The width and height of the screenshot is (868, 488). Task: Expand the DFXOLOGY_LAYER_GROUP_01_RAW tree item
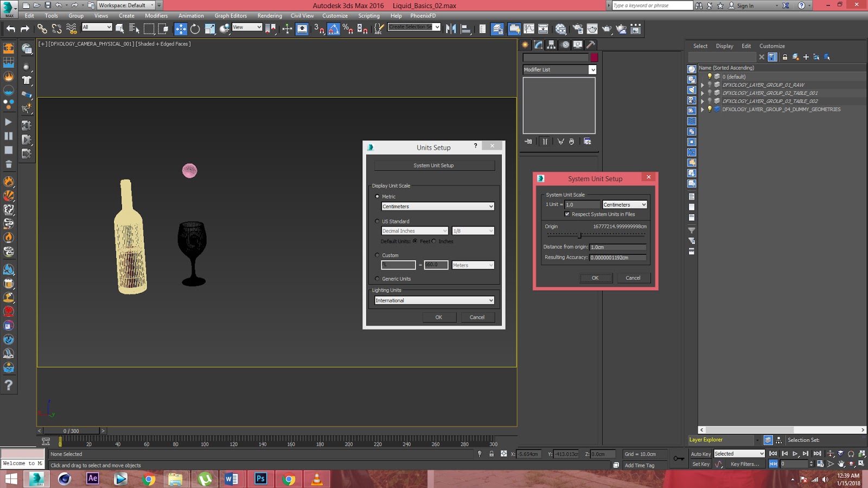pos(703,85)
